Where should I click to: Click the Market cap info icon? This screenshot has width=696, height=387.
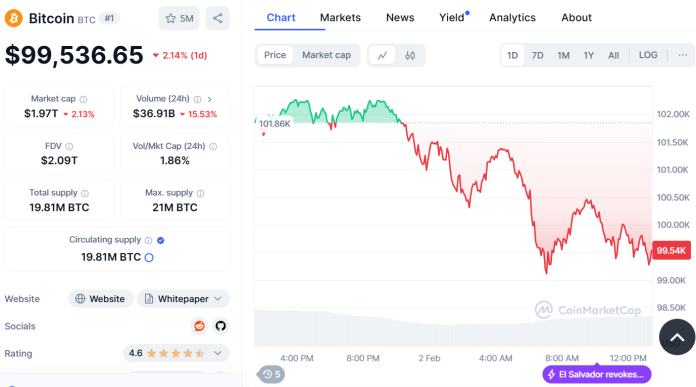[83, 99]
